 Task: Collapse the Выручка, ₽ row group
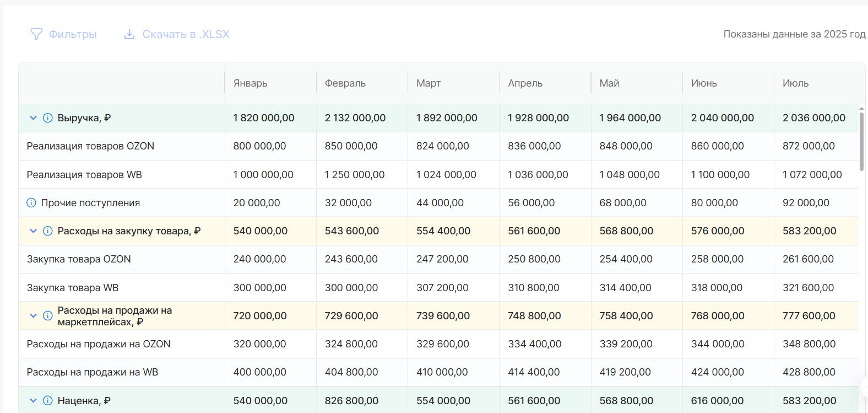33,118
